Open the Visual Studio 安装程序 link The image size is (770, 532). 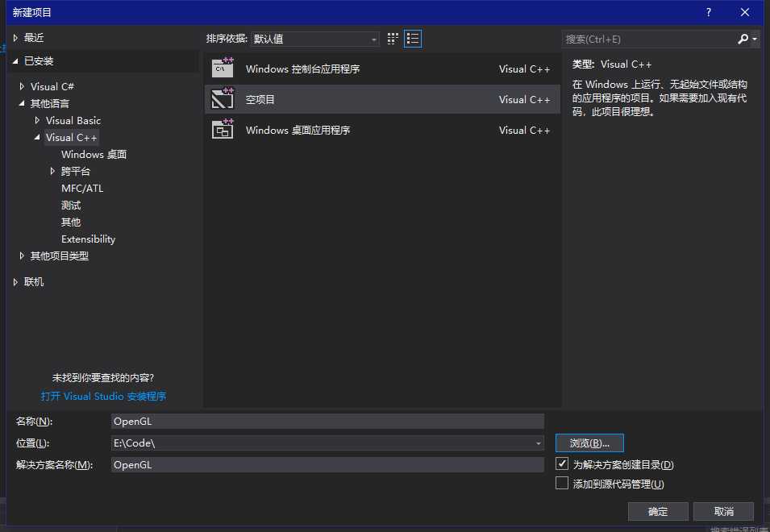click(104, 396)
